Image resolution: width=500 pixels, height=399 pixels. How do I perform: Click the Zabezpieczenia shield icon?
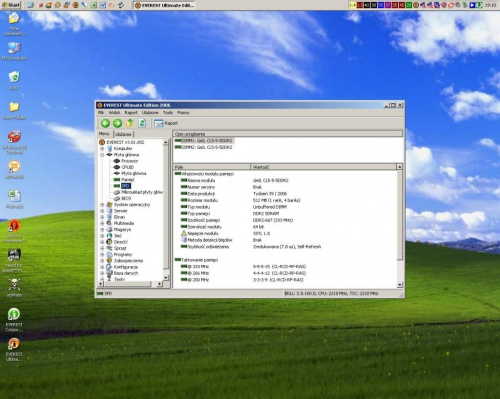pos(109,261)
